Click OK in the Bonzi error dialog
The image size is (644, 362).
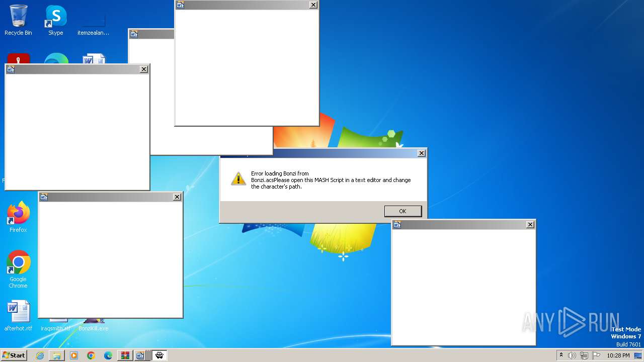coord(403,211)
